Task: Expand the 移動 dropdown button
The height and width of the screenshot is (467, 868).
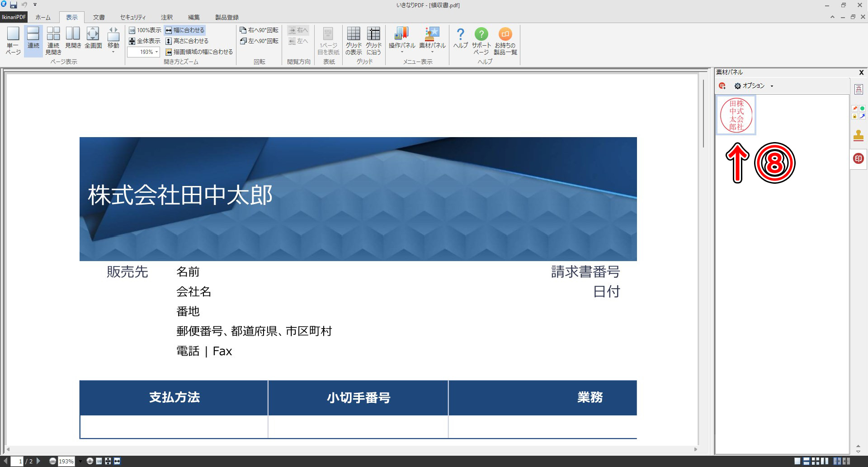Action: [x=113, y=51]
